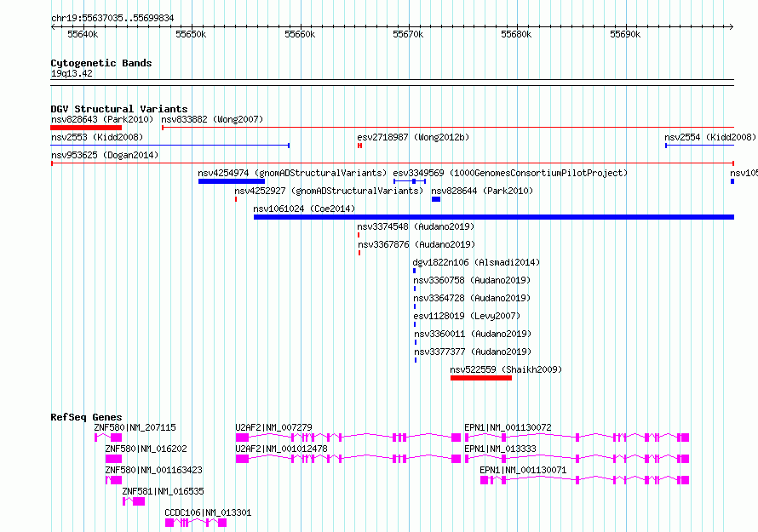Select the blue nsv4254974 variant bar
The width and height of the screenshot is (758, 532).
(232, 181)
